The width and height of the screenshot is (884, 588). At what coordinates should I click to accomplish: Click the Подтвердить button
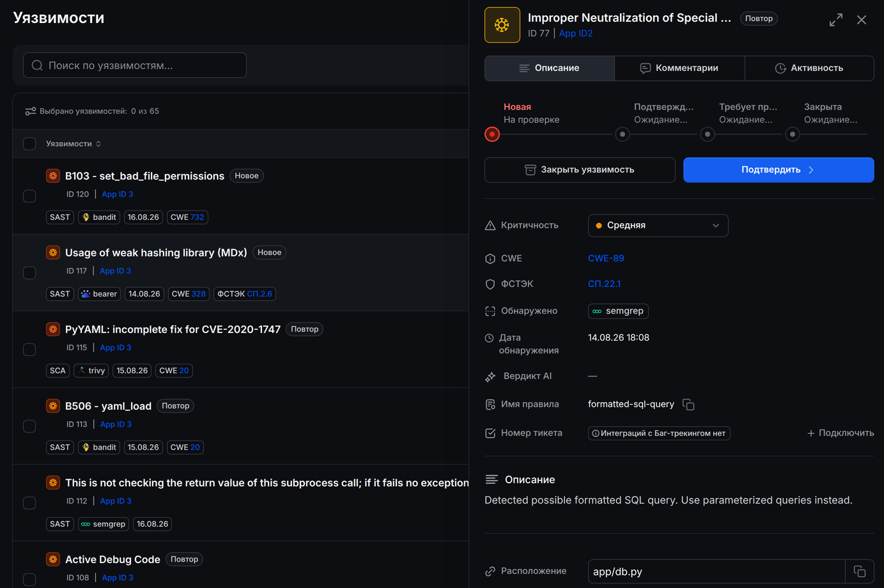pos(779,170)
